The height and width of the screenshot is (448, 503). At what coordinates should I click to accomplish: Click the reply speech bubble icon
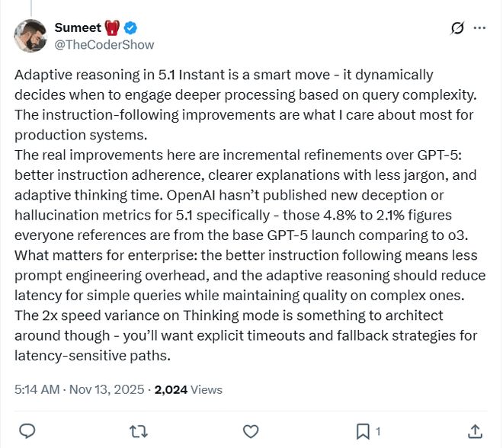pos(27,431)
